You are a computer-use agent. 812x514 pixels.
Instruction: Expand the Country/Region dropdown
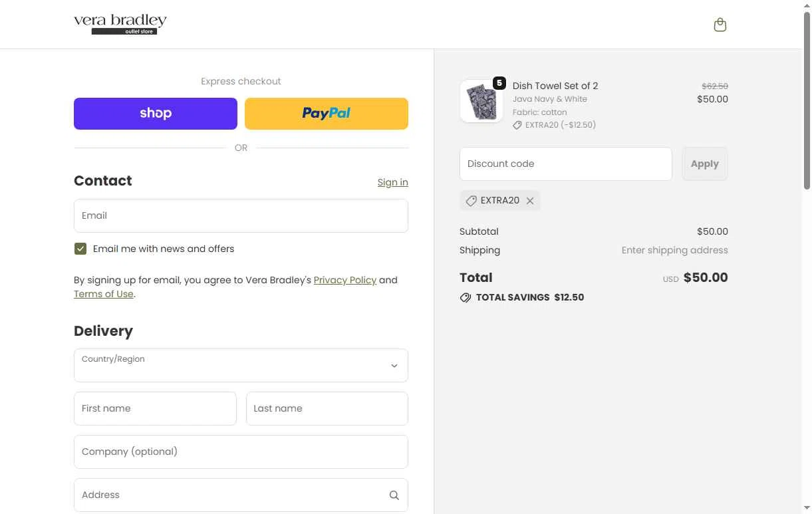[x=241, y=366]
